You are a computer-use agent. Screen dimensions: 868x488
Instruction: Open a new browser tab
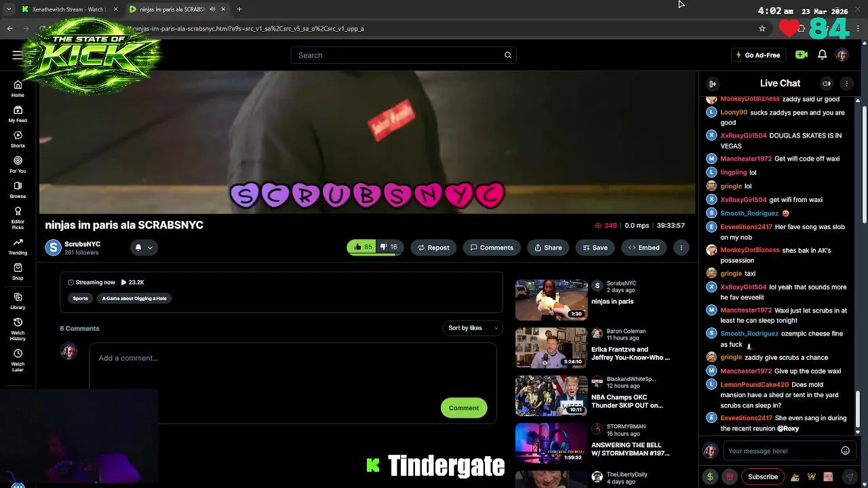pos(239,9)
